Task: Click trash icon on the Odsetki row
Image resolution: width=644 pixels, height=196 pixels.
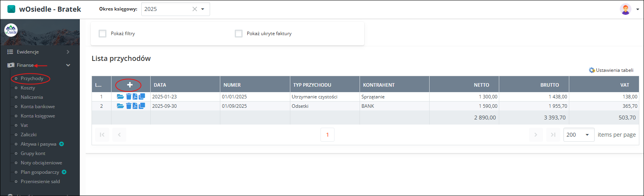Action: tap(128, 106)
